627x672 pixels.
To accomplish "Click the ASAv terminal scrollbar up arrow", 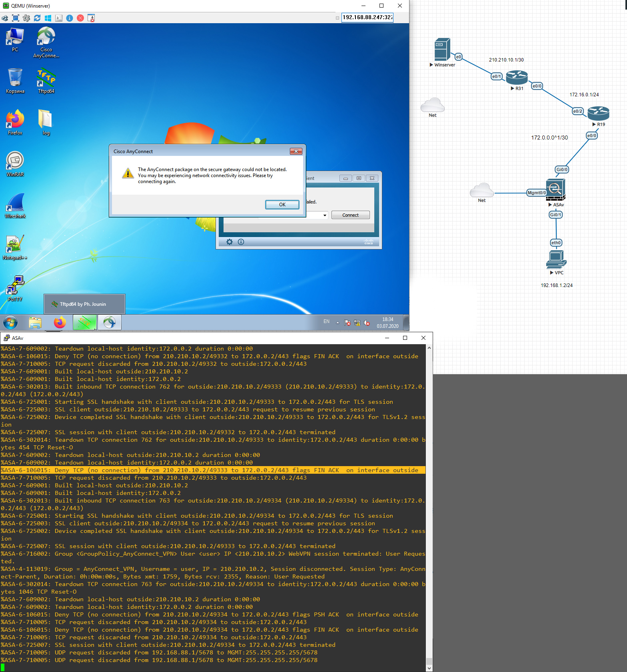I will (x=429, y=348).
